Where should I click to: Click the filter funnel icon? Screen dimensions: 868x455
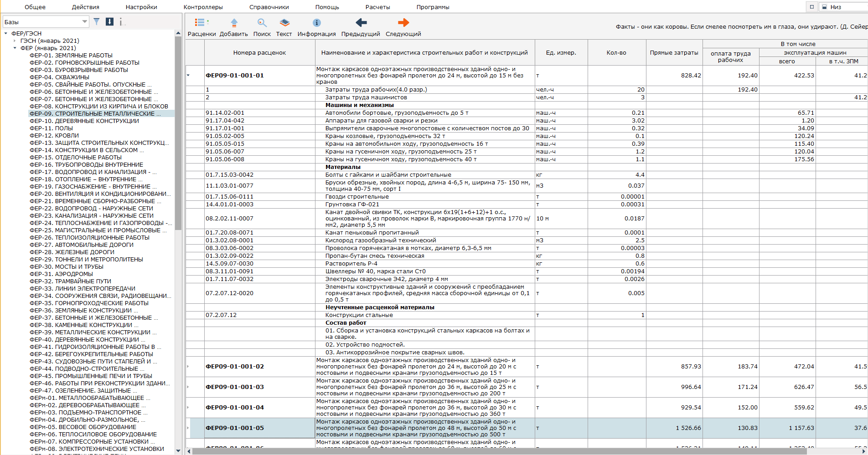[x=97, y=21]
